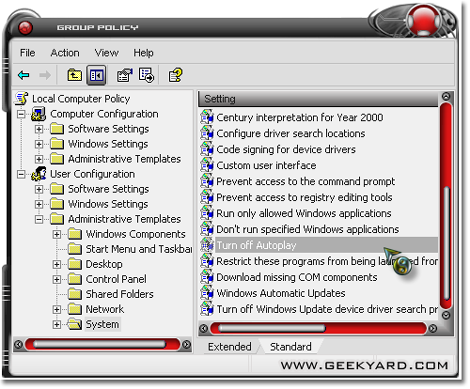Viewport: 470px width, 389px height.
Task: Click the Export List toolbar icon
Action: coord(146,75)
